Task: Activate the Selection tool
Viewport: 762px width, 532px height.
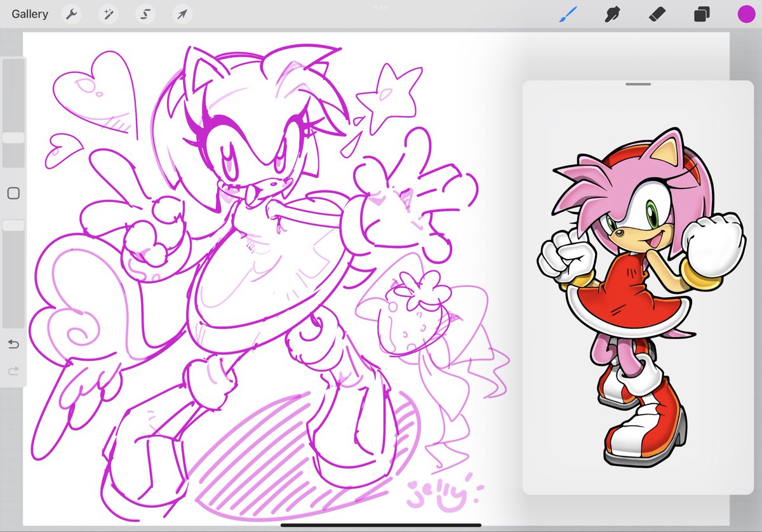Action: (145, 14)
